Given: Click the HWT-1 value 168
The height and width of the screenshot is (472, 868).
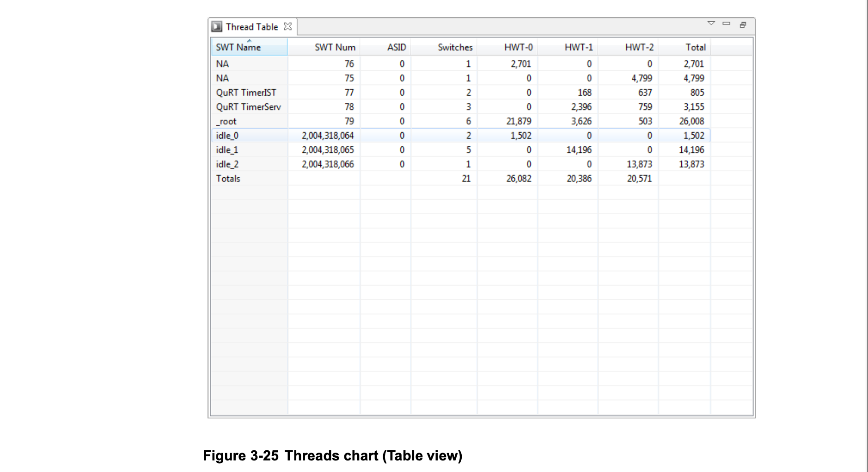Looking at the screenshot, I should click(585, 92).
